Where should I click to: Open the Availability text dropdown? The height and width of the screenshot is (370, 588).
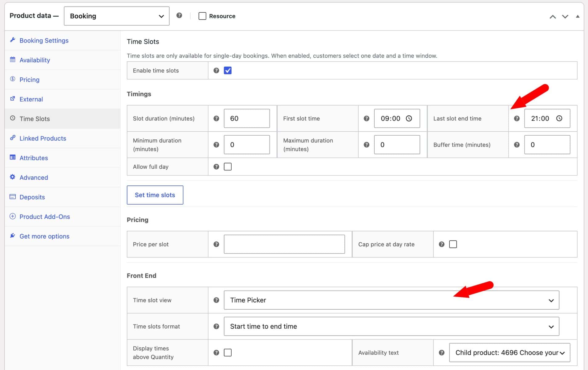pyautogui.click(x=510, y=352)
